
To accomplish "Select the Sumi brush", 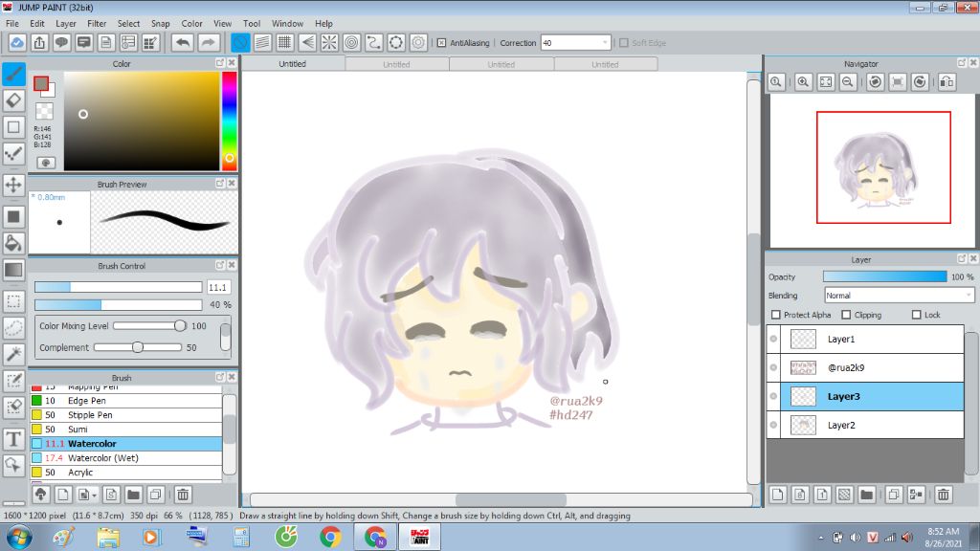I will pos(125,430).
